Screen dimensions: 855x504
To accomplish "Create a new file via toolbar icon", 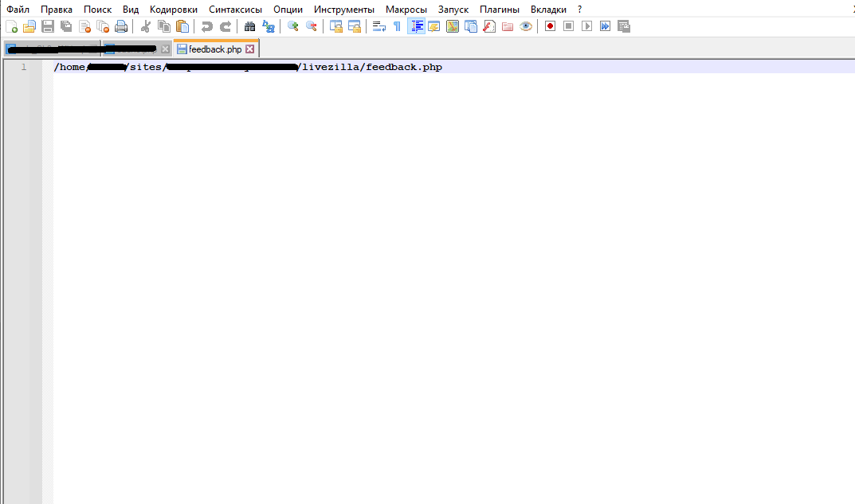I will 11,26.
